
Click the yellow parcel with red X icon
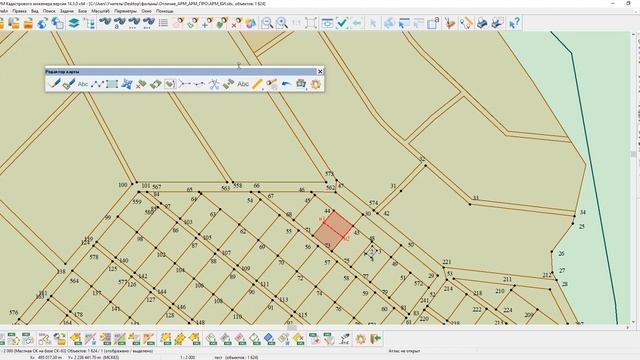click(299, 339)
